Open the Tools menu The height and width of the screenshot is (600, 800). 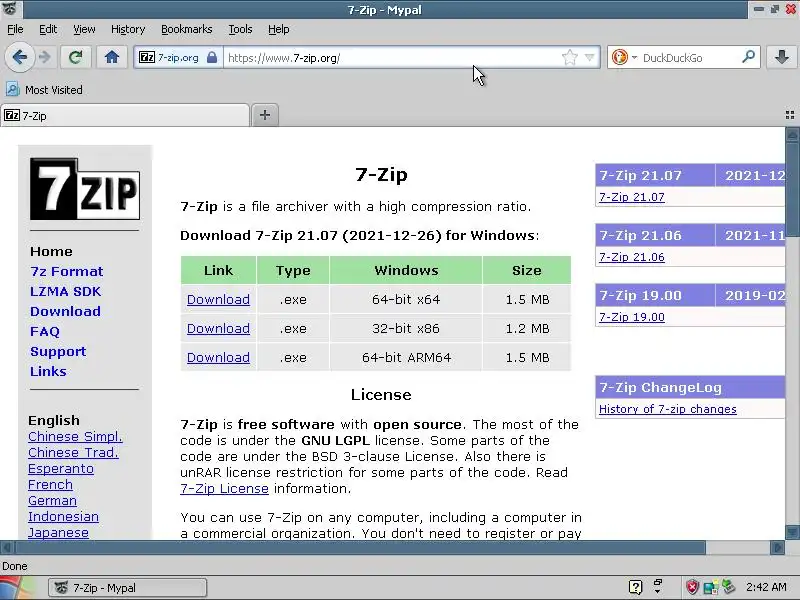[x=240, y=29]
